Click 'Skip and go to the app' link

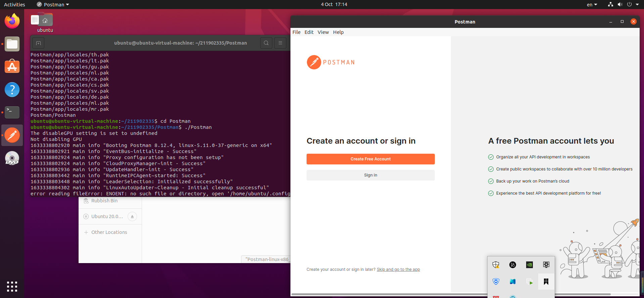[398, 269]
